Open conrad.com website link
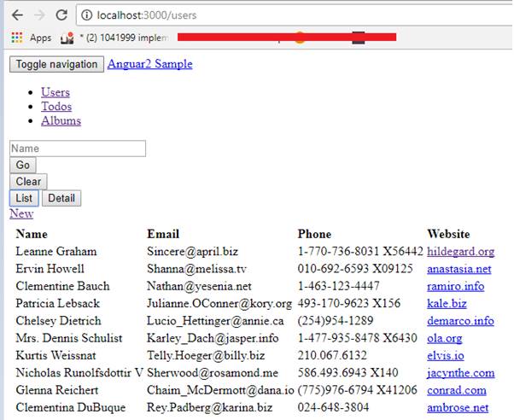Image resolution: width=514 pixels, height=420 pixels. (x=456, y=390)
